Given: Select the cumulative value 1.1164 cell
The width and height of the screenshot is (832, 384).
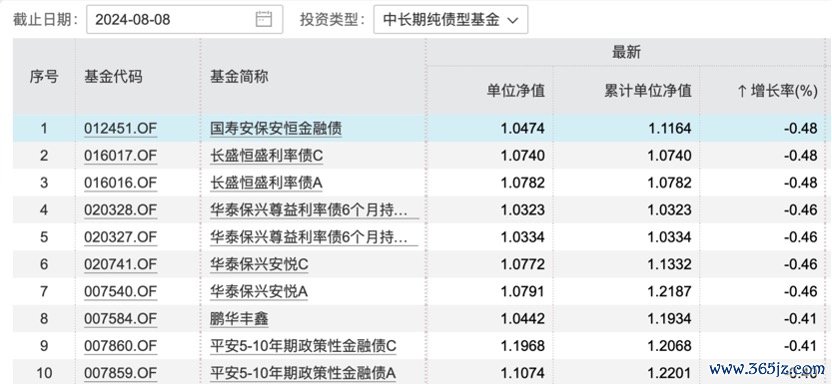Looking at the screenshot, I should pos(670,128).
